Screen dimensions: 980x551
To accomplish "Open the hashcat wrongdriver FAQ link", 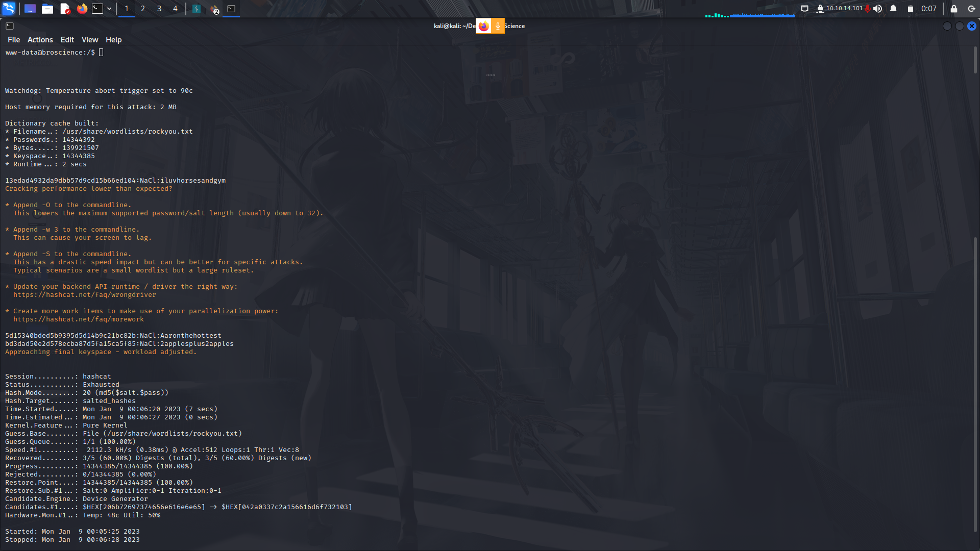I will (85, 294).
